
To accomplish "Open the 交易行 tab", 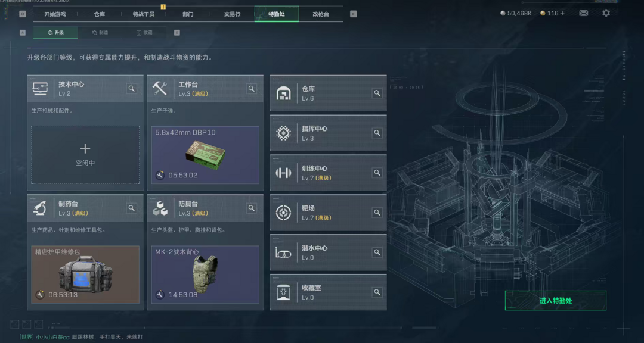I will click(233, 14).
